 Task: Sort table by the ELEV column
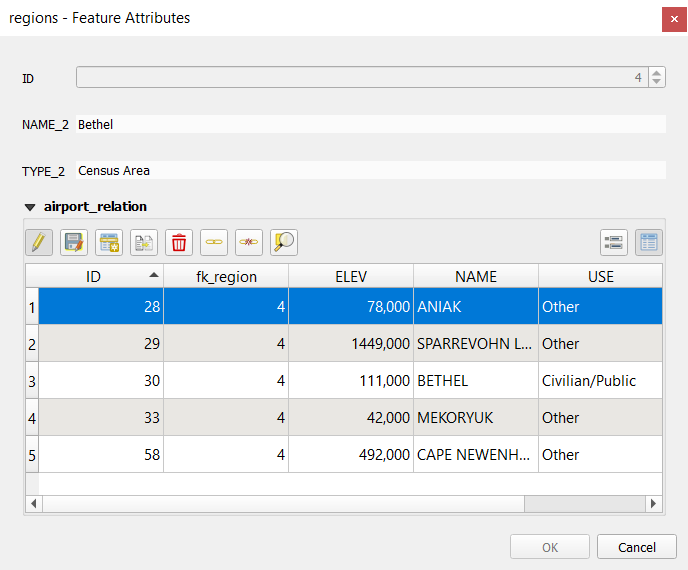[x=350, y=276]
